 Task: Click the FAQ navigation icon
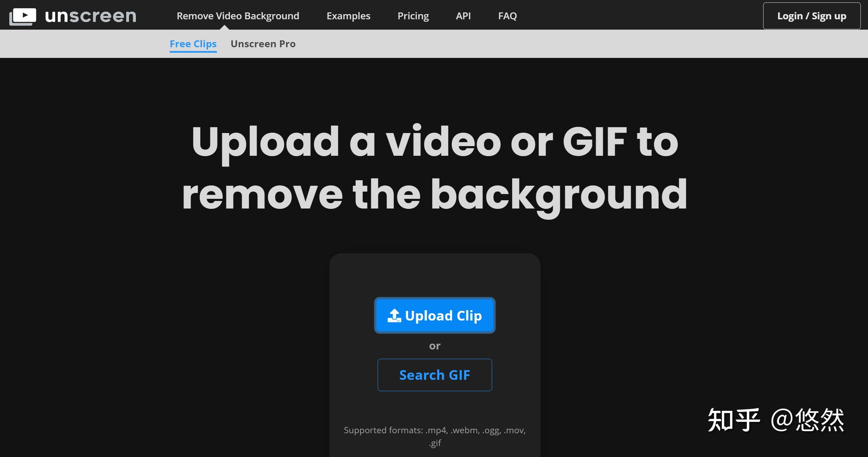pyautogui.click(x=508, y=16)
